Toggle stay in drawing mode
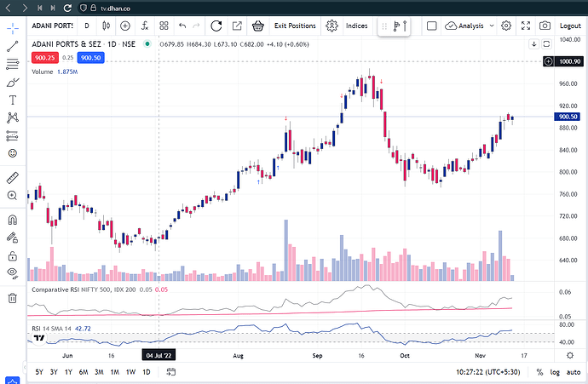This screenshot has height=384, width=588. [x=13, y=238]
